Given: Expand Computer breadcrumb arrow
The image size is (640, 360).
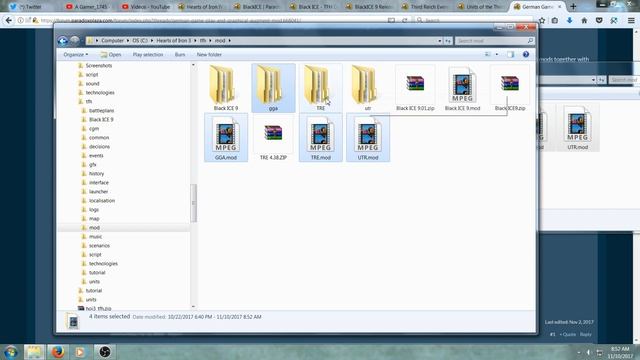Looking at the screenshot, I should 127,40.
